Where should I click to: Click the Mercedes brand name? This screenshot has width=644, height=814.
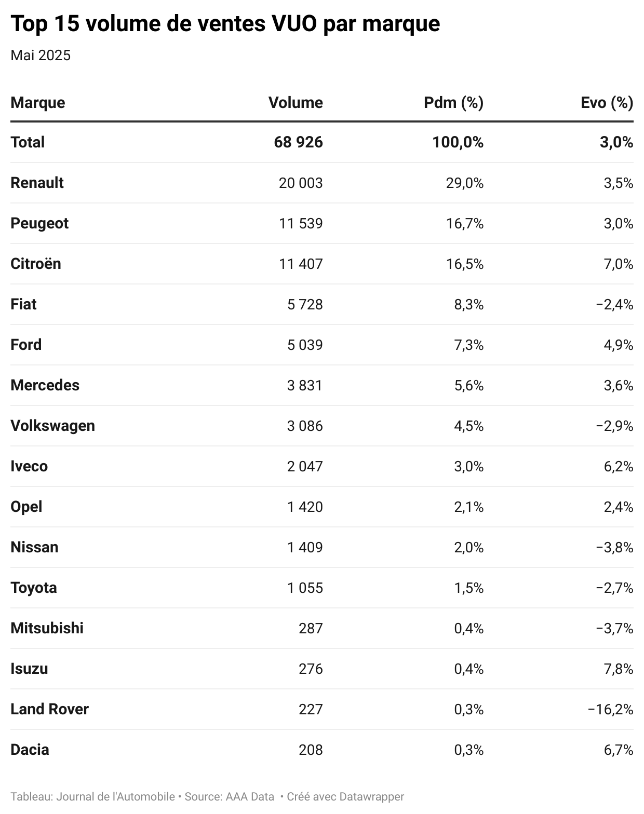(45, 385)
